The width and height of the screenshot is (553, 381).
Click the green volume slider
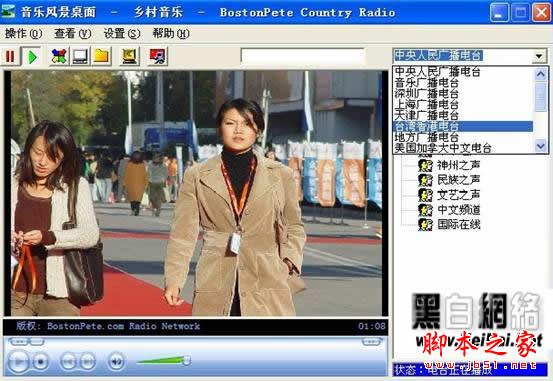tap(164, 361)
